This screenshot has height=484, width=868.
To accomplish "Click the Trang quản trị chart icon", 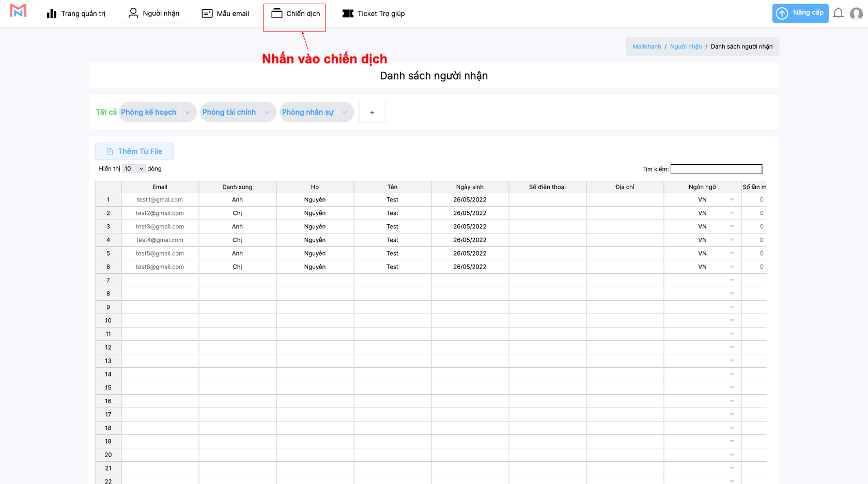I will pos(52,13).
